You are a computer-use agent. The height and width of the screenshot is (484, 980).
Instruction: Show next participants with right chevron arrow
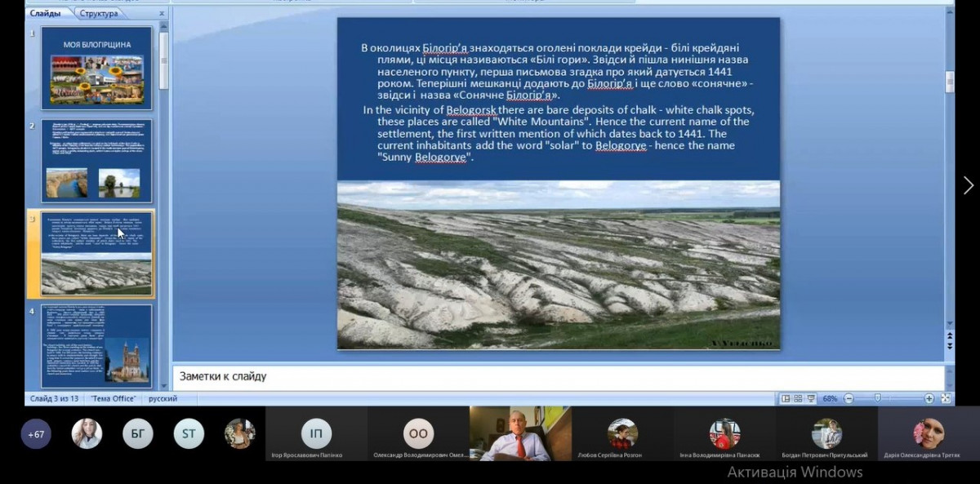(968, 186)
